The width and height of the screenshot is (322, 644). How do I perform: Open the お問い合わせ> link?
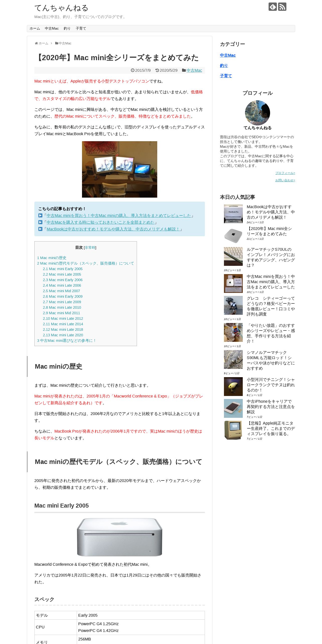285,180
